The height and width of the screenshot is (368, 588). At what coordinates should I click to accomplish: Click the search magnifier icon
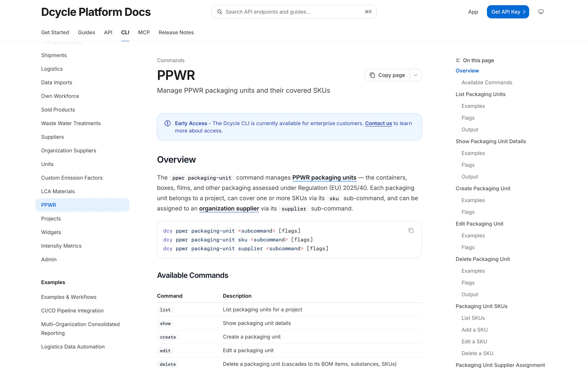[x=220, y=12]
